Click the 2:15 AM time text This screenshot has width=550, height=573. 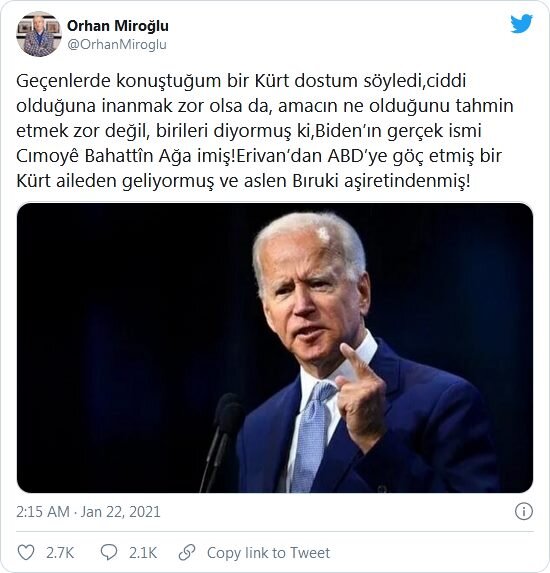(43, 512)
